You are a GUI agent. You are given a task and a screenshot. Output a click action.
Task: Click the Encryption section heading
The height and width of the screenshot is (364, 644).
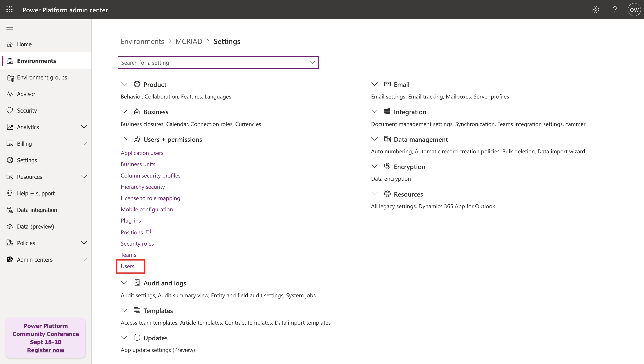pos(409,167)
